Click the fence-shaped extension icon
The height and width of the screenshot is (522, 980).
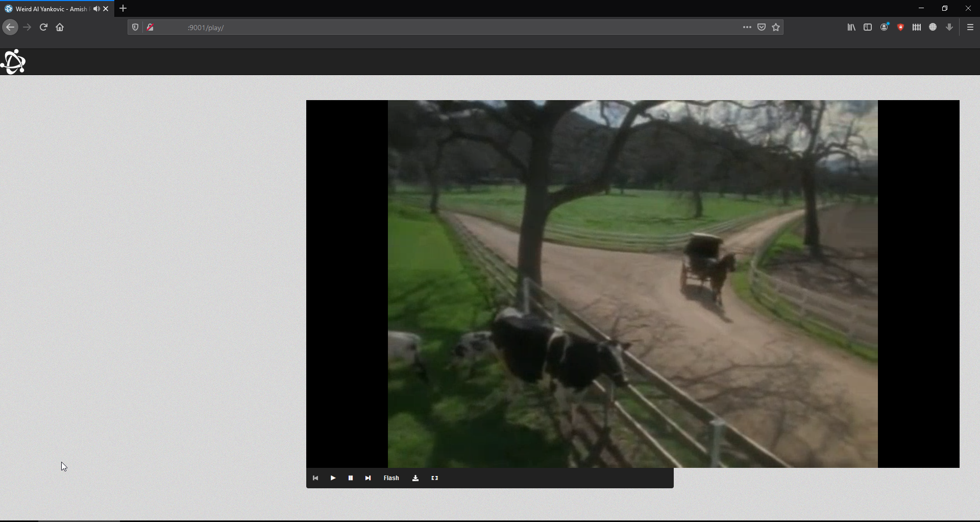pos(916,27)
